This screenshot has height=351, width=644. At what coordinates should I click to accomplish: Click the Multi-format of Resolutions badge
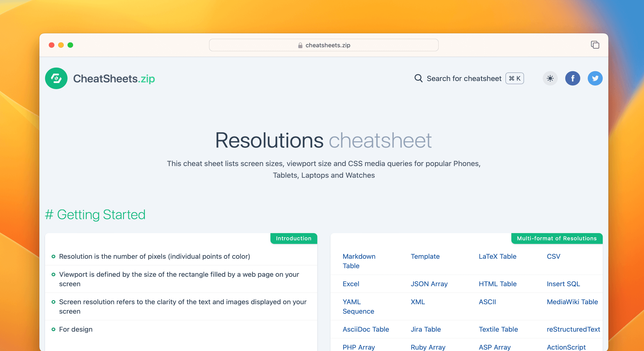pyautogui.click(x=556, y=238)
